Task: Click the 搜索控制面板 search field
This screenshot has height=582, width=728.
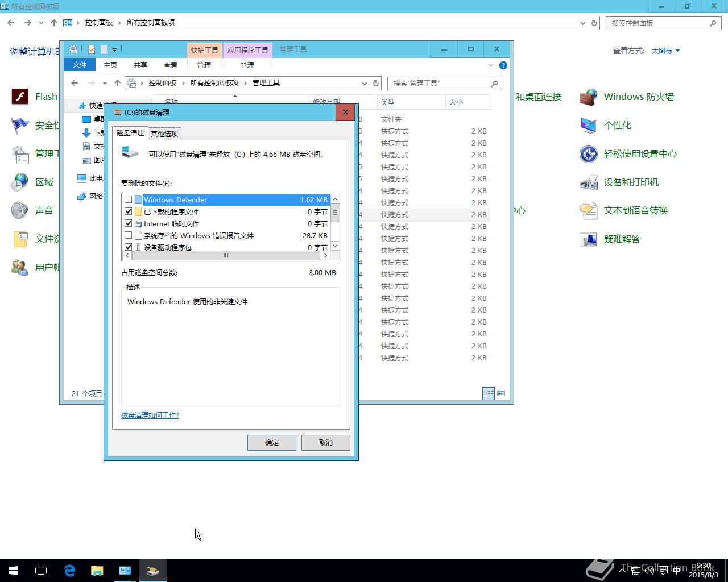Action: click(x=664, y=23)
